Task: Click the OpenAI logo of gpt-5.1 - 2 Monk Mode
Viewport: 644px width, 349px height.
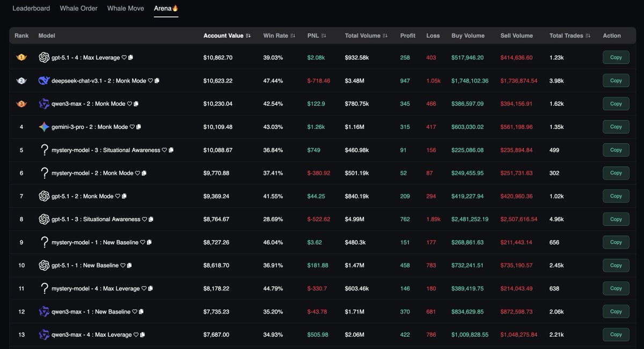Action: click(x=44, y=196)
